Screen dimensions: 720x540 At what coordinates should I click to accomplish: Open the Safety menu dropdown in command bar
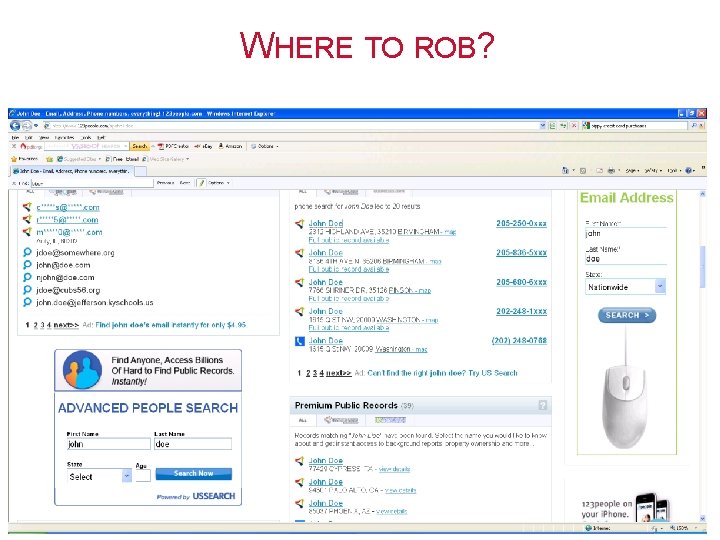coord(652,170)
